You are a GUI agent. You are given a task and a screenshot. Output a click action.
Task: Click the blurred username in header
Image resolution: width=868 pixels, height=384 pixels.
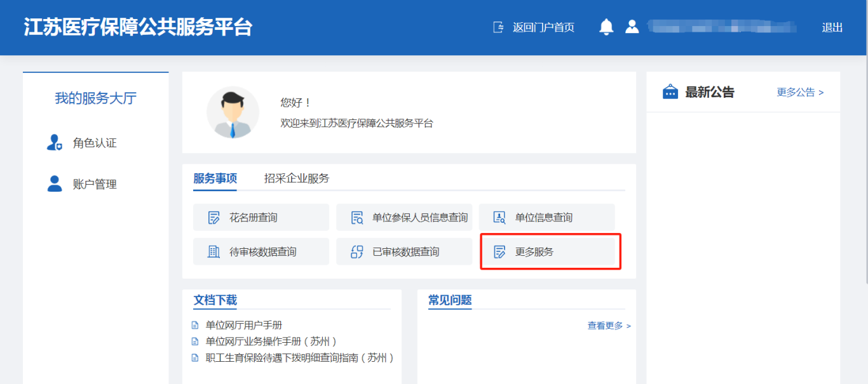click(x=722, y=27)
